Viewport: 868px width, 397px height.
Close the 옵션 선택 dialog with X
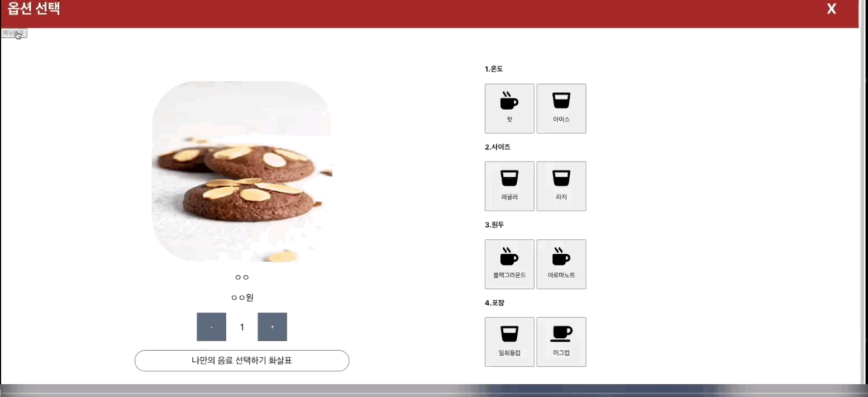tap(832, 9)
